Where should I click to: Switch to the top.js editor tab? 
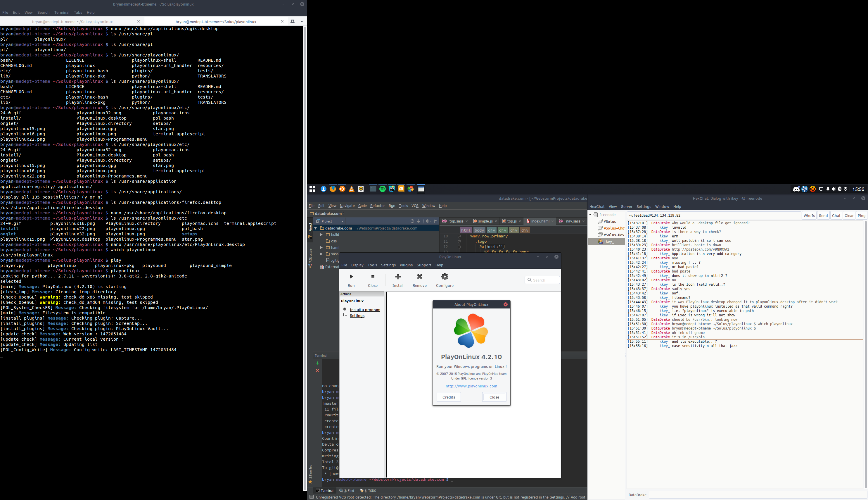[x=511, y=222]
